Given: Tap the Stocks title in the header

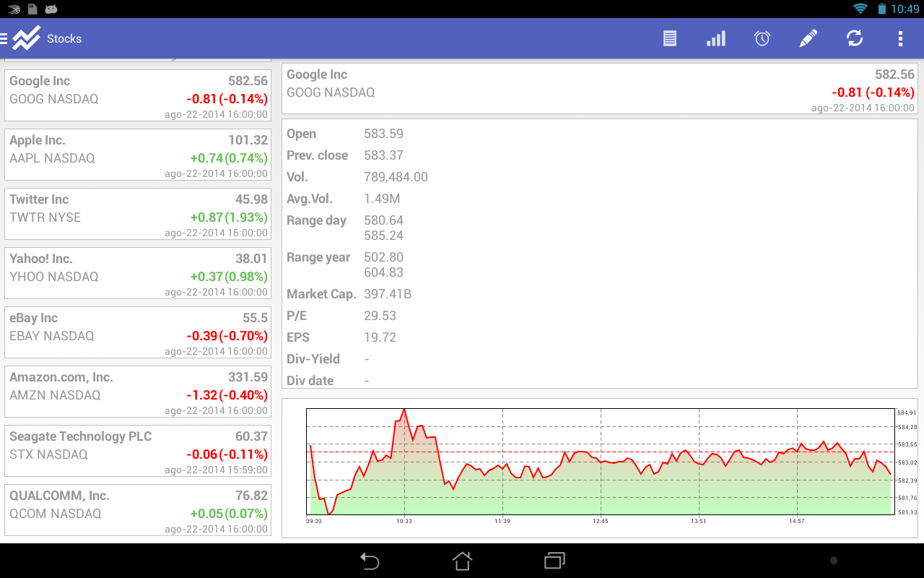Looking at the screenshot, I should 64,39.
